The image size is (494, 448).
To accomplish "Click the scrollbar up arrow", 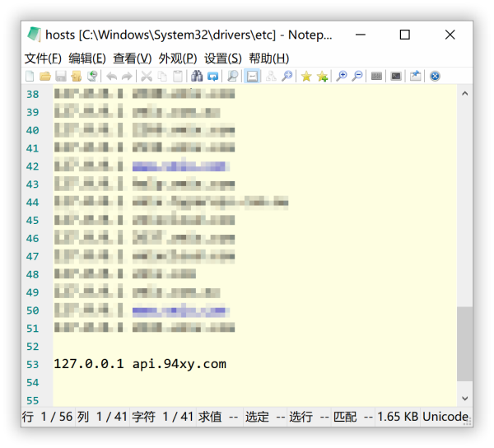I will (464, 94).
